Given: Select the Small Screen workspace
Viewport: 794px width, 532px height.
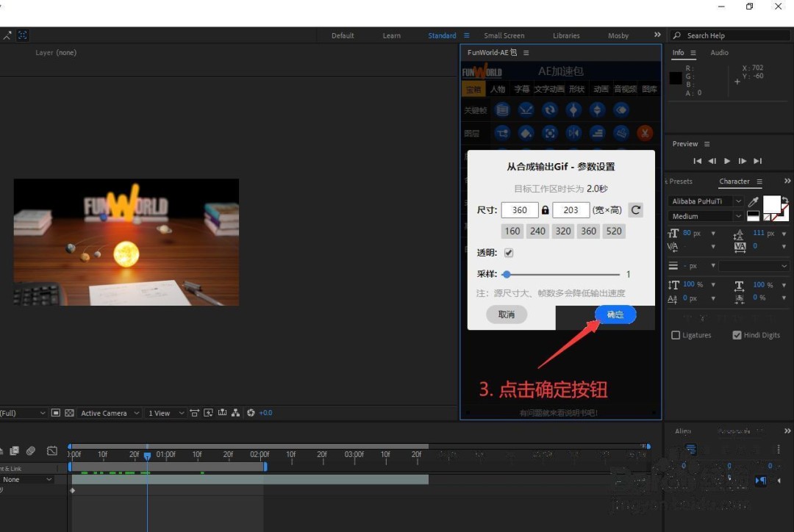Looking at the screenshot, I should [504, 35].
